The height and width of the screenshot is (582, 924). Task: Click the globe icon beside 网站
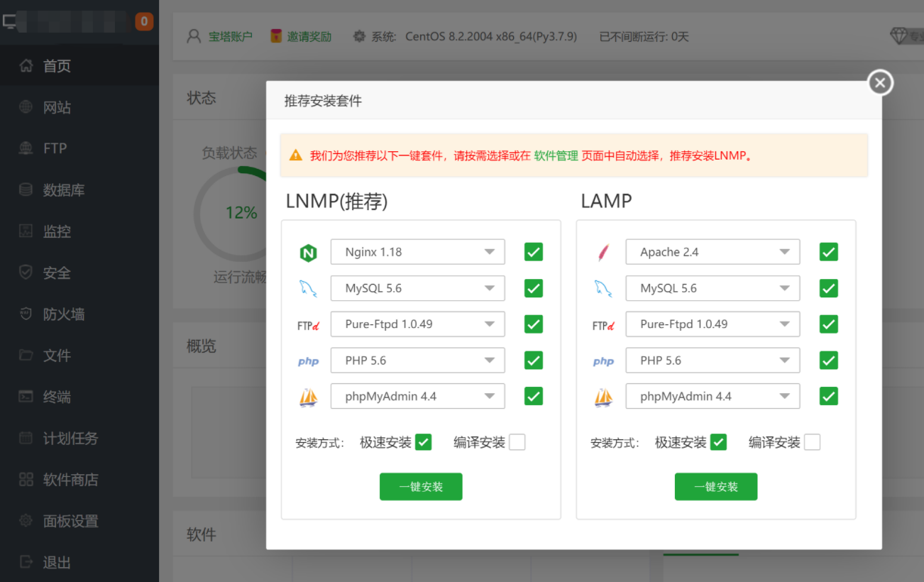[x=26, y=107]
